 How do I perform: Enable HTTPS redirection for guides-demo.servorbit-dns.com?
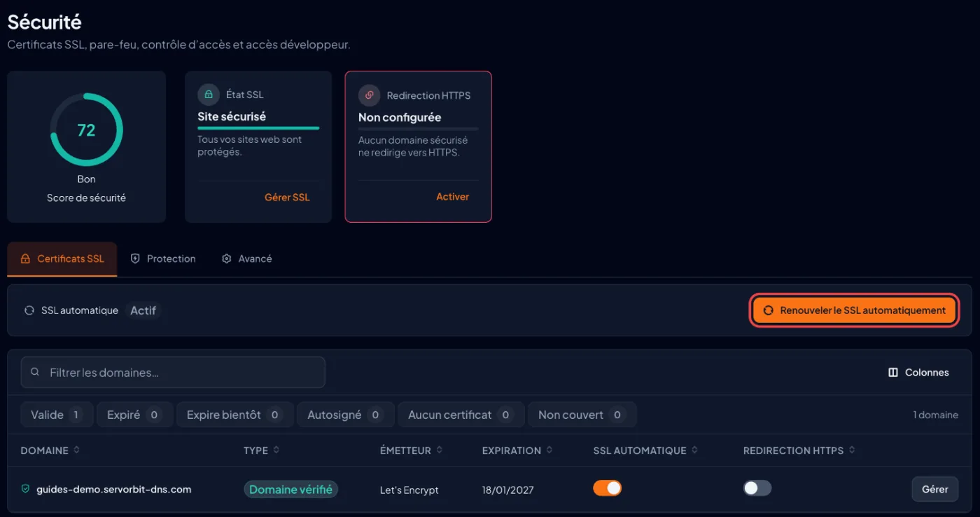[x=757, y=488]
